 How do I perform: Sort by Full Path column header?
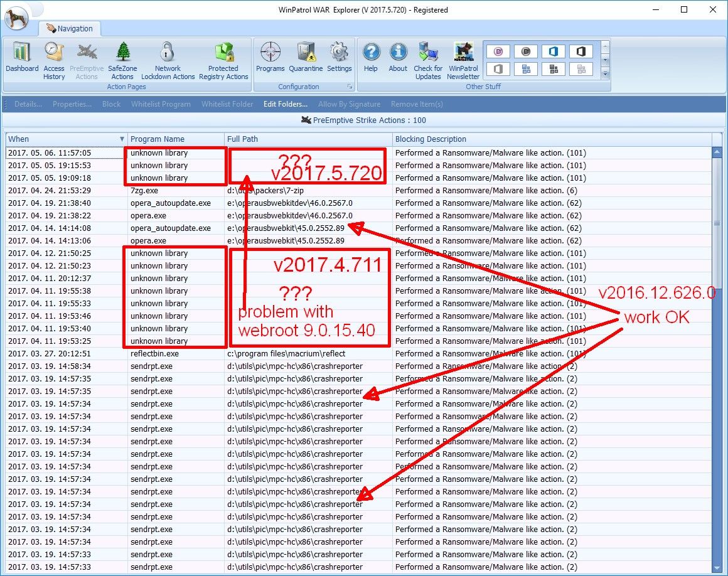tap(308, 139)
